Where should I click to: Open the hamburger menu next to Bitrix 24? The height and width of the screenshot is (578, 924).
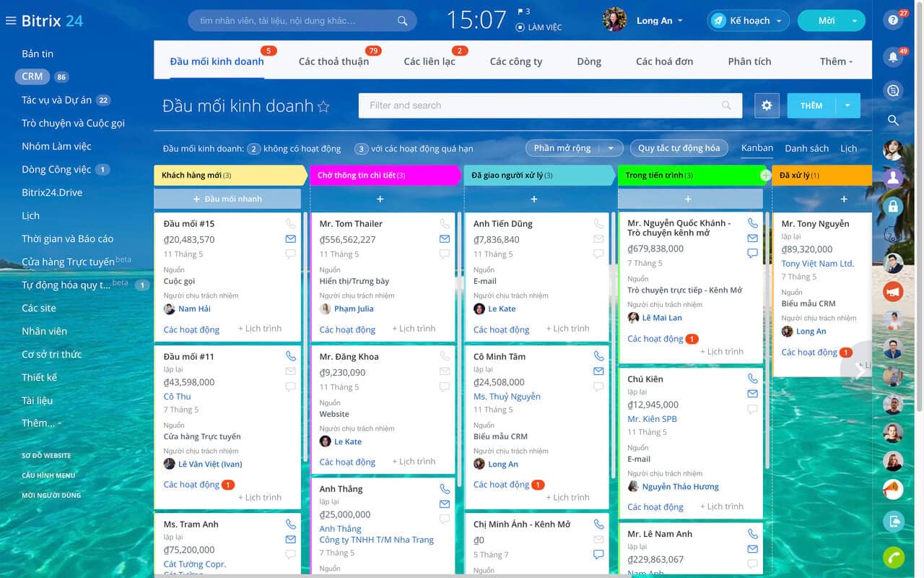point(10,21)
